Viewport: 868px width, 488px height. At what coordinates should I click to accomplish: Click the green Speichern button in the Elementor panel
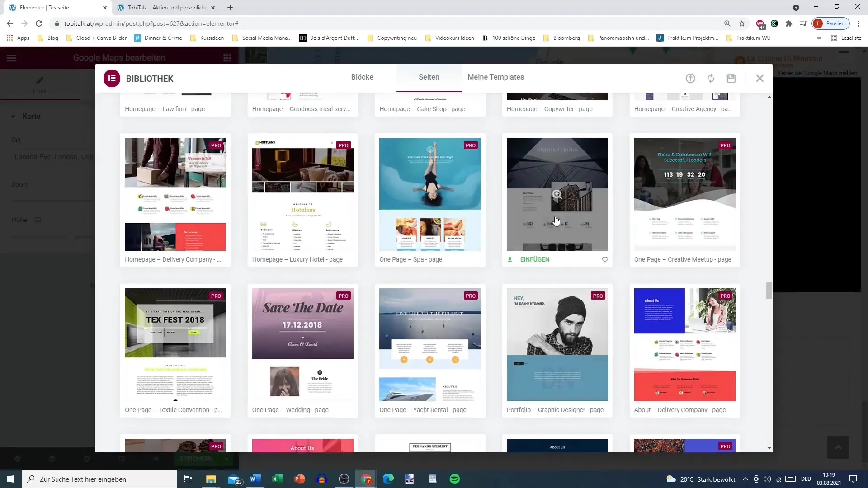point(196,459)
